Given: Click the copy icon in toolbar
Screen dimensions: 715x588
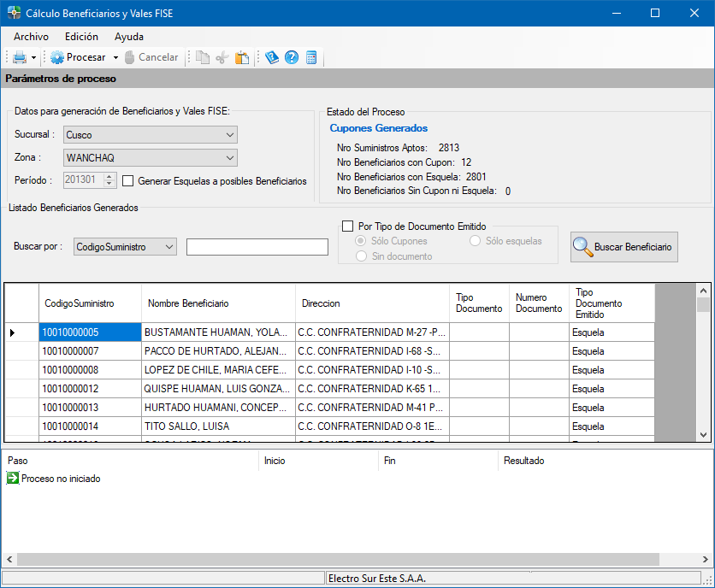Looking at the screenshot, I should click(x=202, y=57).
